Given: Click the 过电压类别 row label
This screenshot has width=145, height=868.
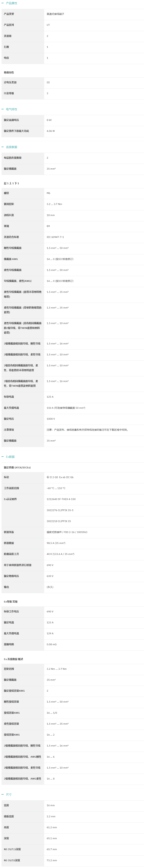Looking at the screenshot, I should (x=10, y=82).
